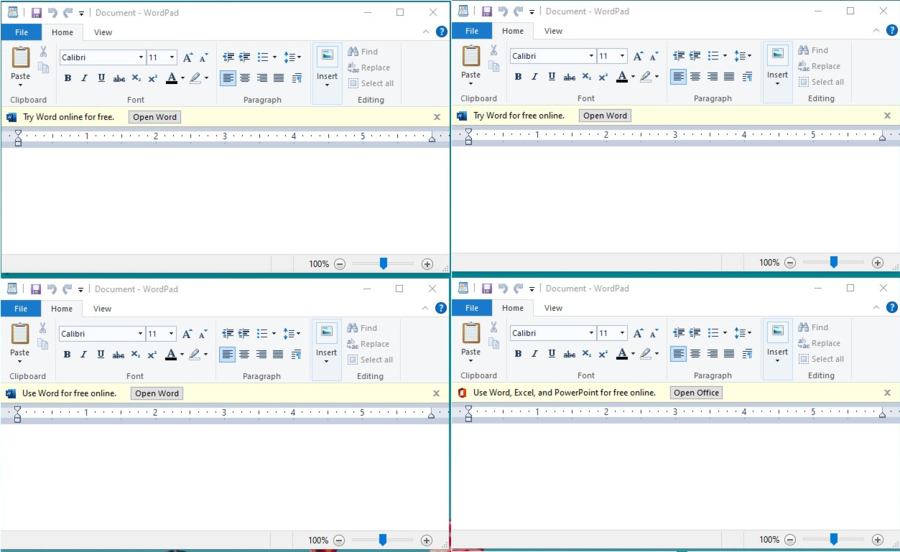
Task: Open line spacing dropdown in 'Try Word for free online' window
Action: tap(750, 56)
